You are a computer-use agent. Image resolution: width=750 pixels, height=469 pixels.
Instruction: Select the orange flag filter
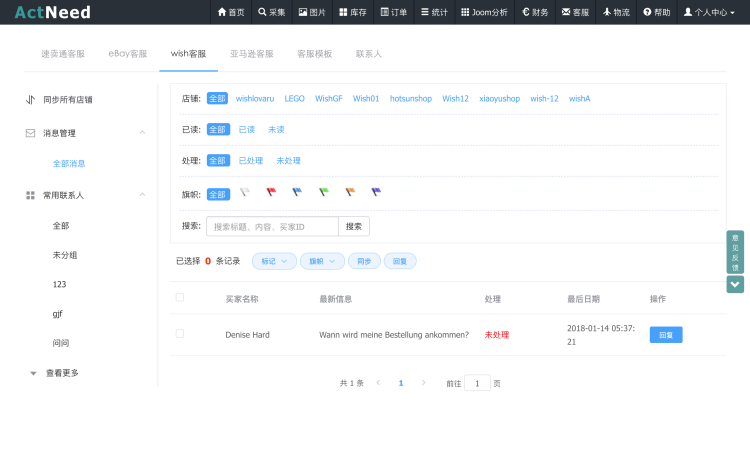coord(350,192)
